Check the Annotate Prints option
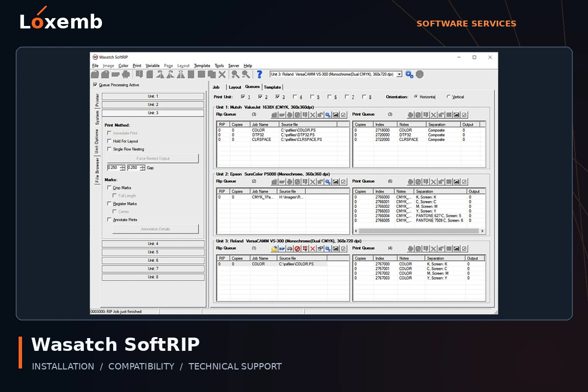This screenshot has height=392, width=588. tap(109, 220)
